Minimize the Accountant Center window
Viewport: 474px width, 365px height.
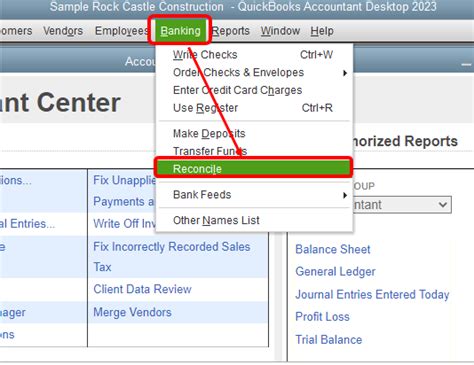tap(466, 64)
